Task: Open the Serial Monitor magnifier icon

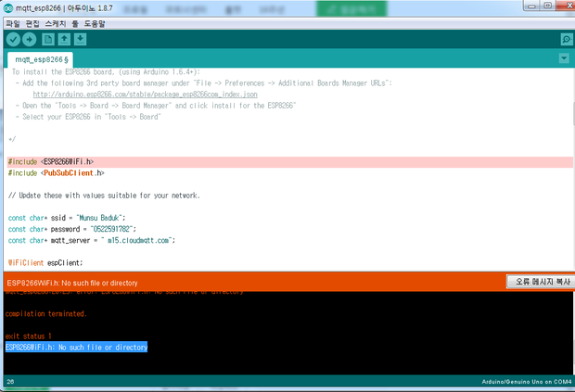Action: (566, 39)
